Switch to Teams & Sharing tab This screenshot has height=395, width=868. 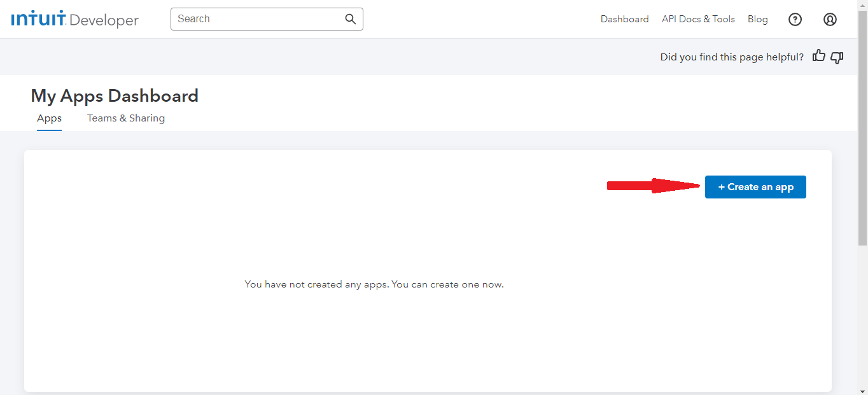[x=126, y=118]
